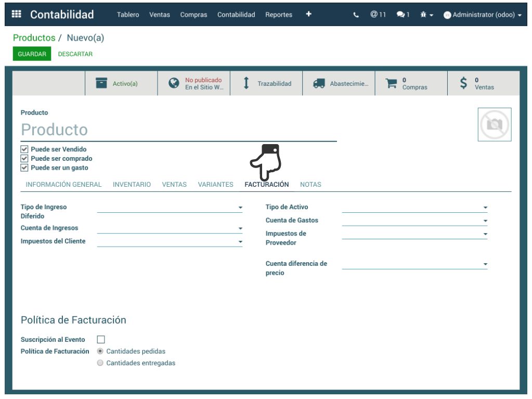Expand the Impuestos de Proveedor dropdown
The image size is (532, 399).
click(x=485, y=234)
